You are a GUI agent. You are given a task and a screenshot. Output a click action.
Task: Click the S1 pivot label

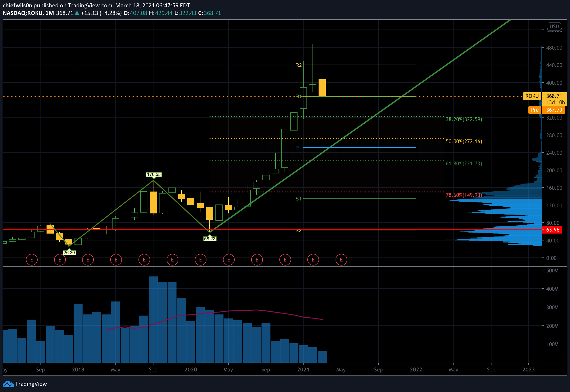tap(298, 199)
